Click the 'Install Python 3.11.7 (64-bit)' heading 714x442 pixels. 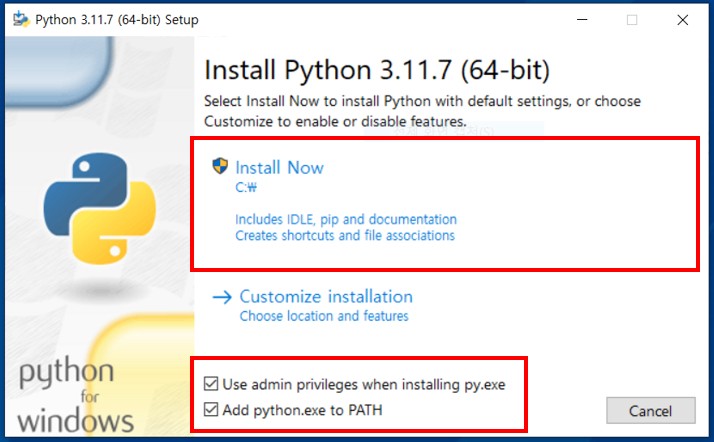[377, 71]
